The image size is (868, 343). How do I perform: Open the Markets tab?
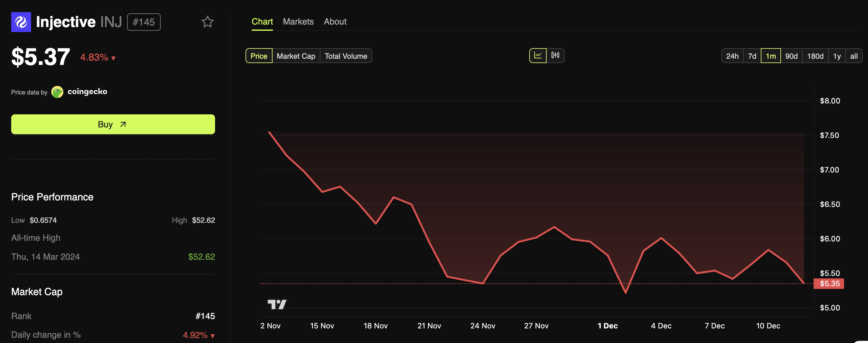coord(298,21)
